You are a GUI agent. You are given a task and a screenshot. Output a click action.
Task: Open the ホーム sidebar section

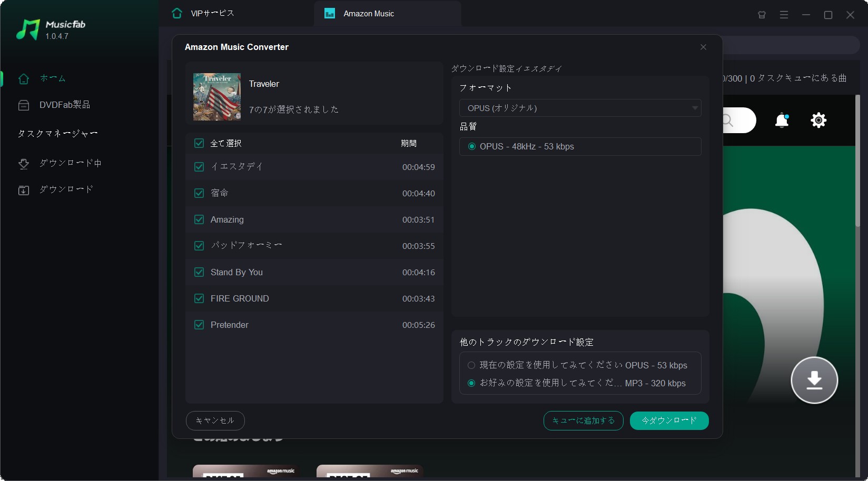click(x=53, y=78)
